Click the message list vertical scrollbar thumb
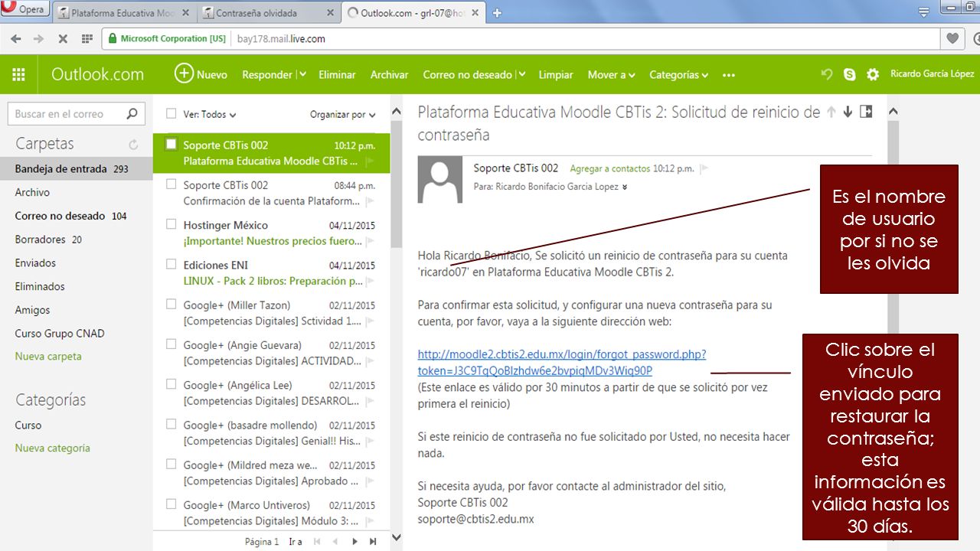The image size is (980, 551). pyautogui.click(x=396, y=184)
